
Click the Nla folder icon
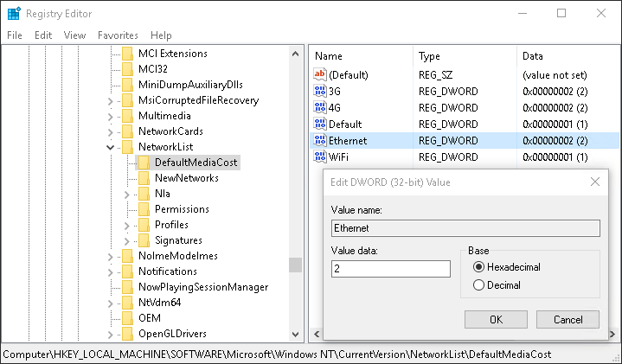click(x=144, y=194)
